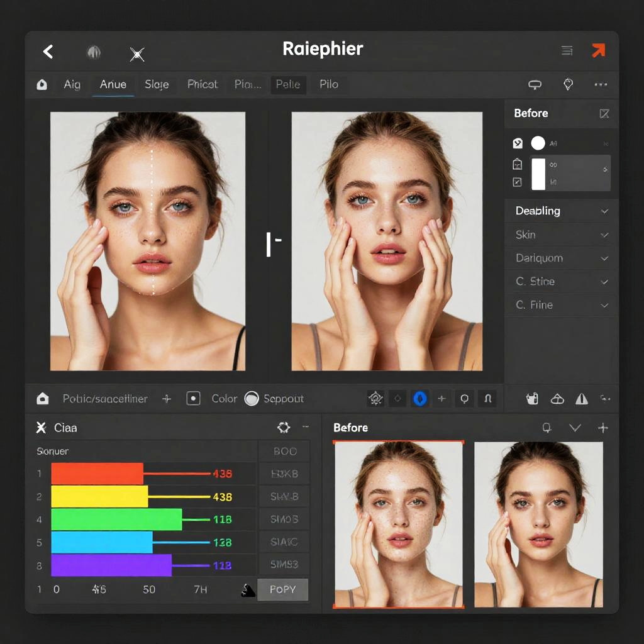Click the green channel bar slider

[116, 519]
